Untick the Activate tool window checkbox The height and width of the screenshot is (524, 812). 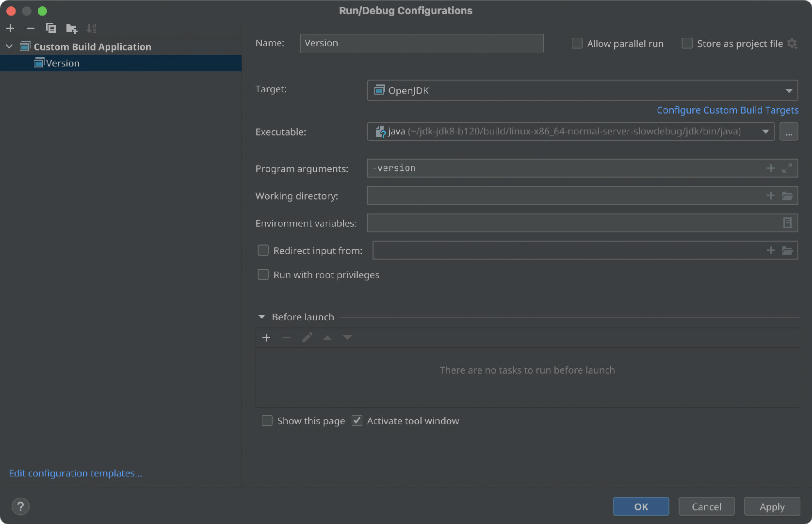click(x=357, y=421)
